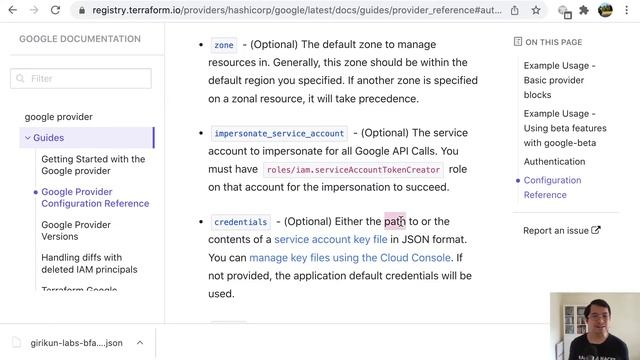Click the Filter search box
The height and width of the screenshot is (360, 640).
point(81,78)
